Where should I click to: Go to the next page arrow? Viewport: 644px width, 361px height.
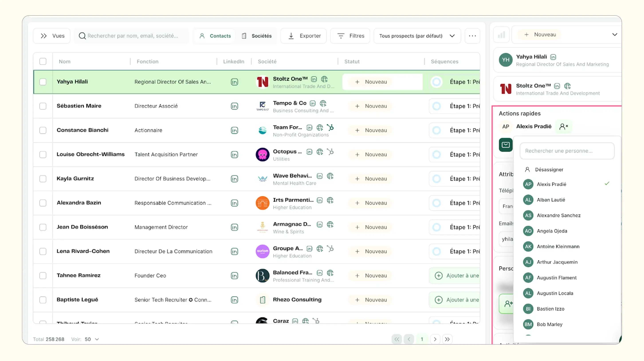tap(435, 339)
